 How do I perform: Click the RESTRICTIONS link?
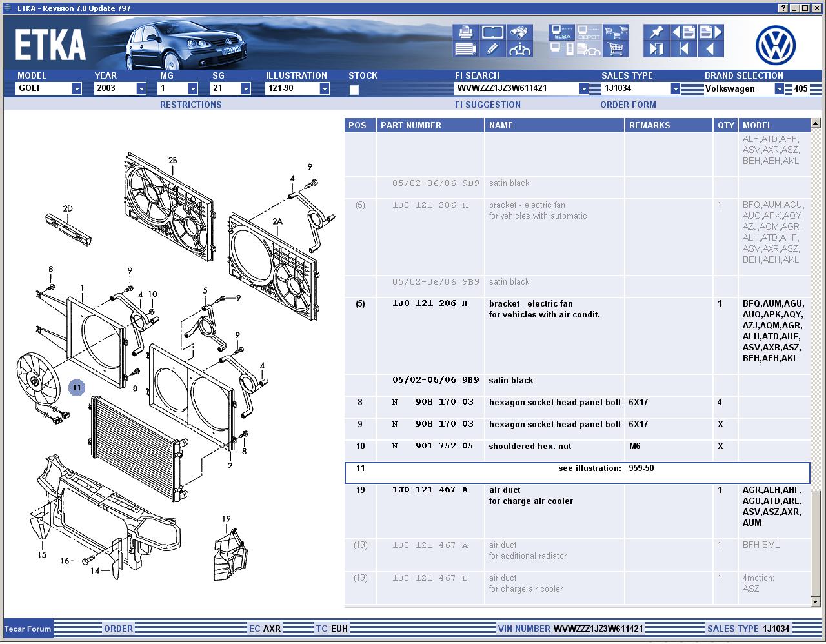pos(191,105)
